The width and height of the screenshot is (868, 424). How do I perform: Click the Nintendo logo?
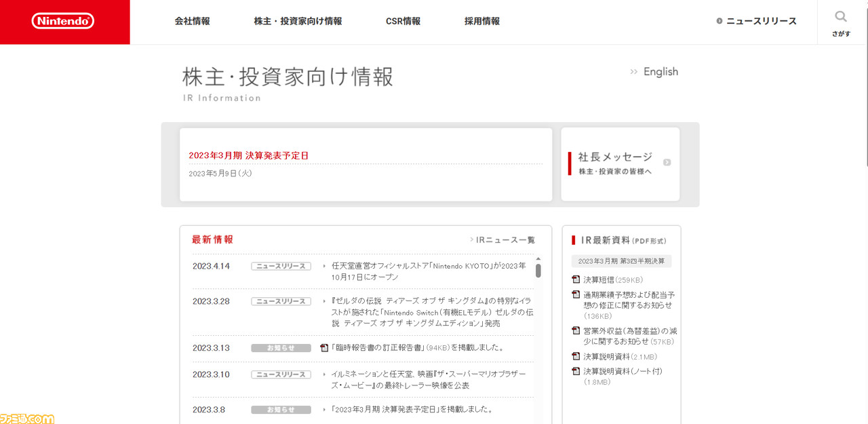coord(63,21)
